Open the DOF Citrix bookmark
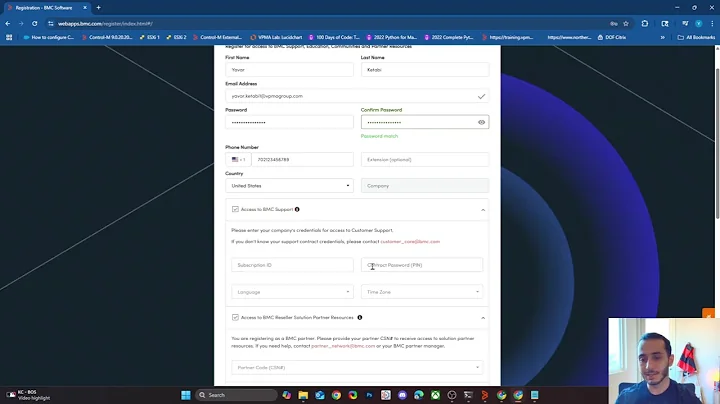The width and height of the screenshot is (720, 404). [x=612, y=37]
